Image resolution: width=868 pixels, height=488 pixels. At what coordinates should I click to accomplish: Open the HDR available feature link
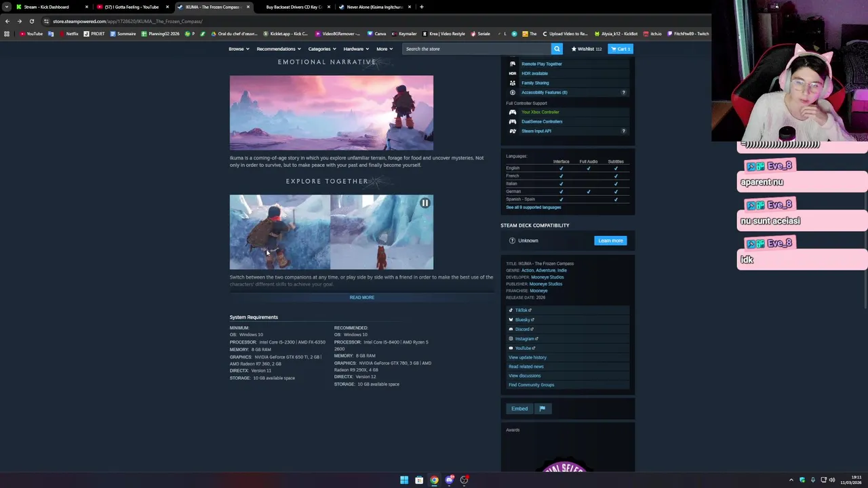click(x=534, y=73)
